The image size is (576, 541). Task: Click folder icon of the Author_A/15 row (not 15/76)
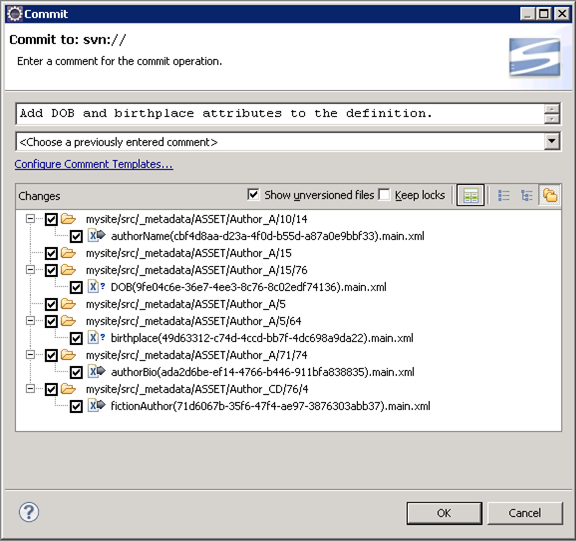(x=68, y=253)
